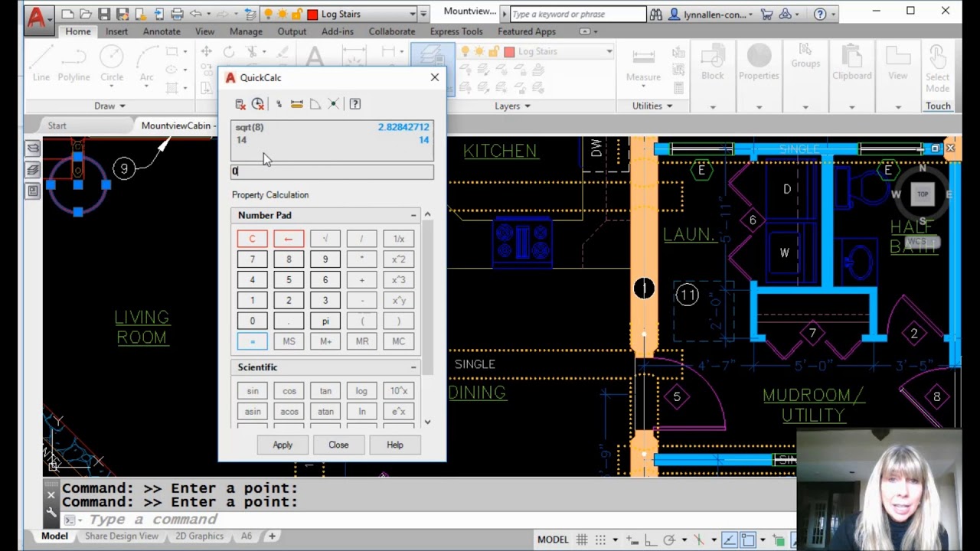This screenshot has height=551, width=980.
Task: Click the QuickCalc expression input box
Action: point(332,171)
